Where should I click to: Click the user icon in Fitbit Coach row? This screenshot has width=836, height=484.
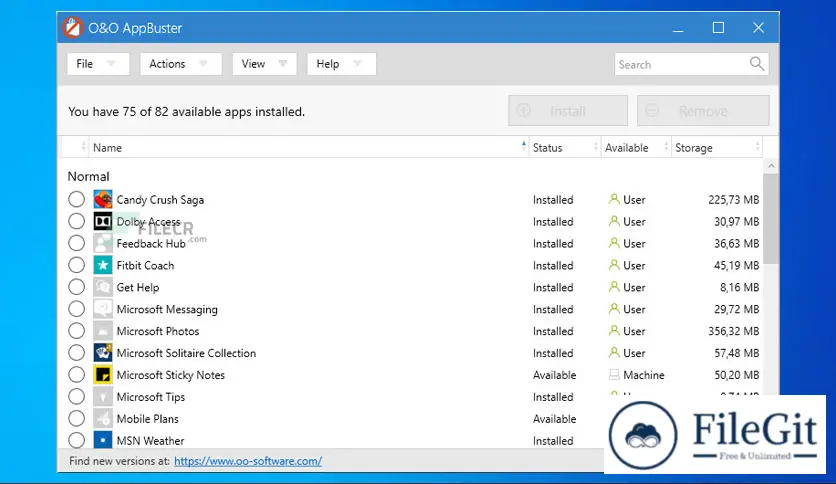pyautogui.click(x=614, y=264)
